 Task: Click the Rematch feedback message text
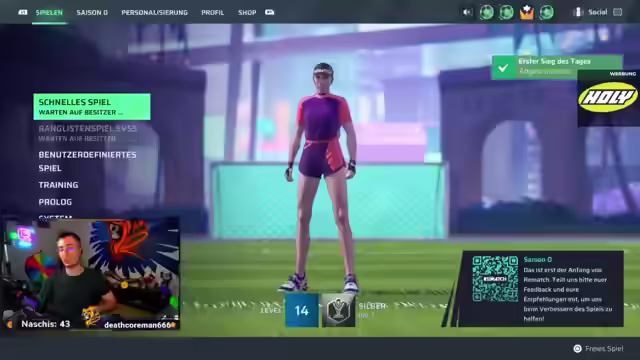tap(568, 294)
